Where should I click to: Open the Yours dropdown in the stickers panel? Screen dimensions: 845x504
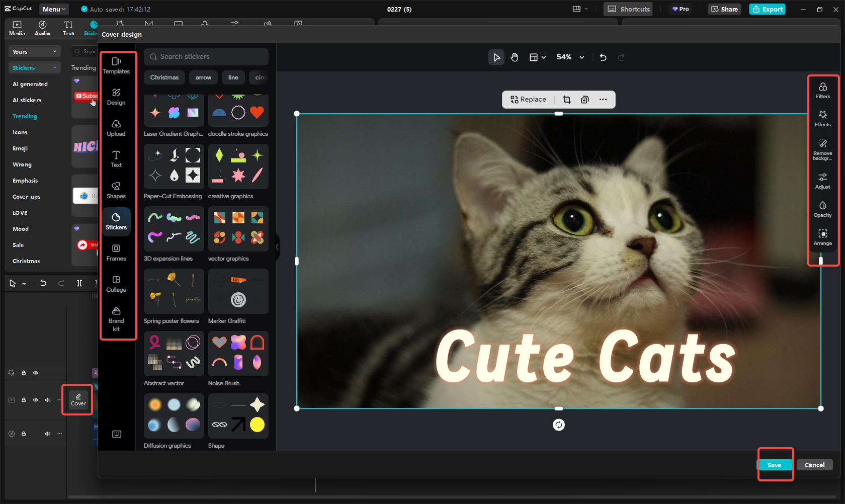[34, 51]
